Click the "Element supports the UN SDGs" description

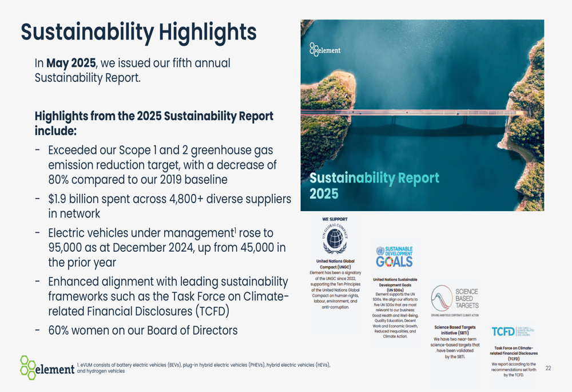click(x=395, y=315)
